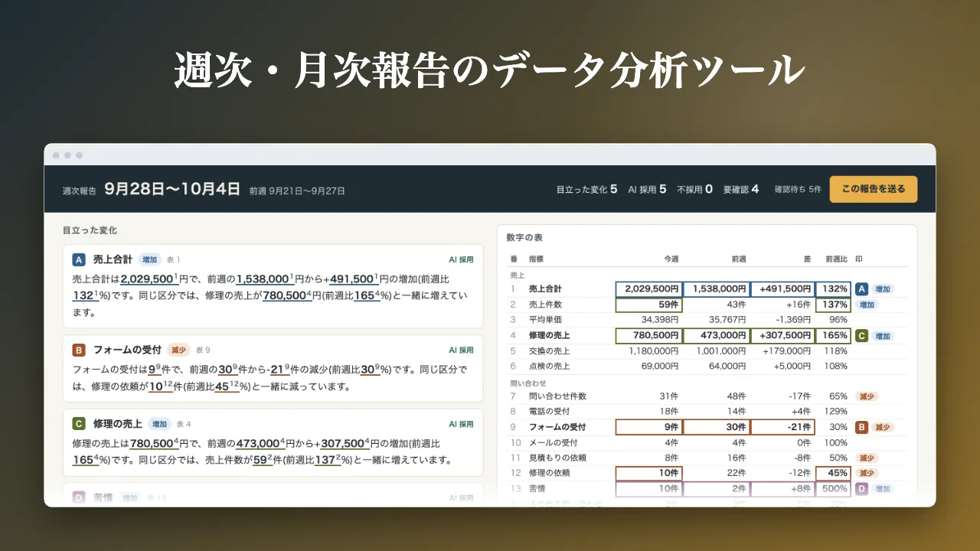Click the B marker in フォームの受付 table row
The height and width of the screenshot is (551, 980).
point(861,427)
